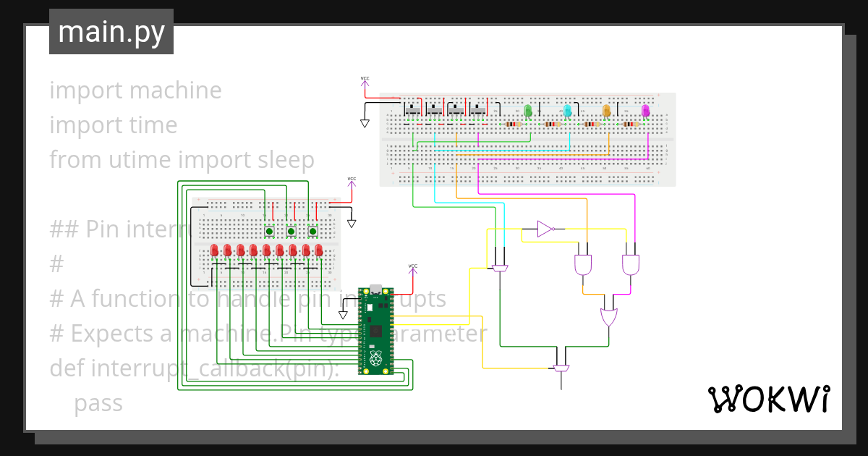Select the green LED on the breadboard

(x=528, y=111)
